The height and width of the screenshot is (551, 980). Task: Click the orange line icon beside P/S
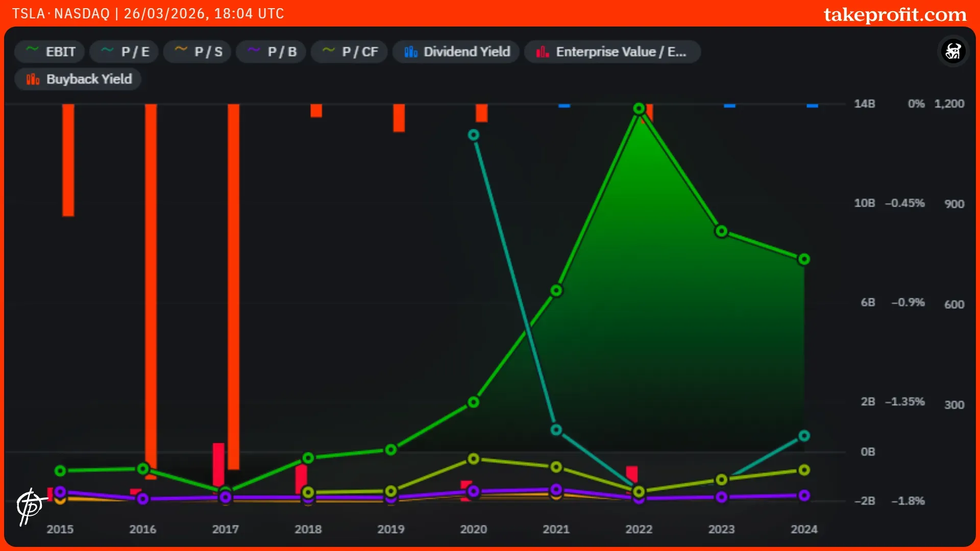[181, 49]
